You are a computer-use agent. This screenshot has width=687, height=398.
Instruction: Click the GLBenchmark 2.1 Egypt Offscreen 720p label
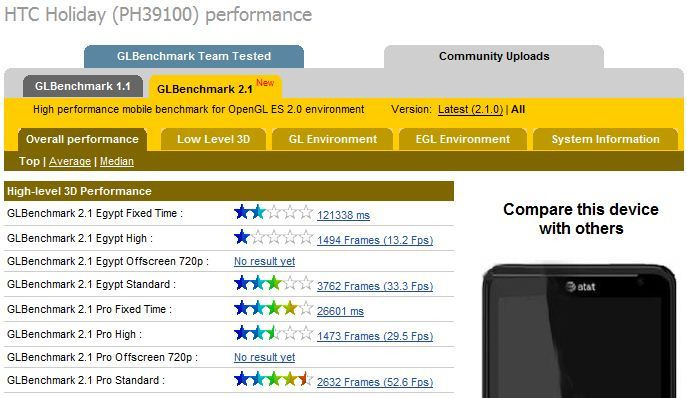[108, 261]
